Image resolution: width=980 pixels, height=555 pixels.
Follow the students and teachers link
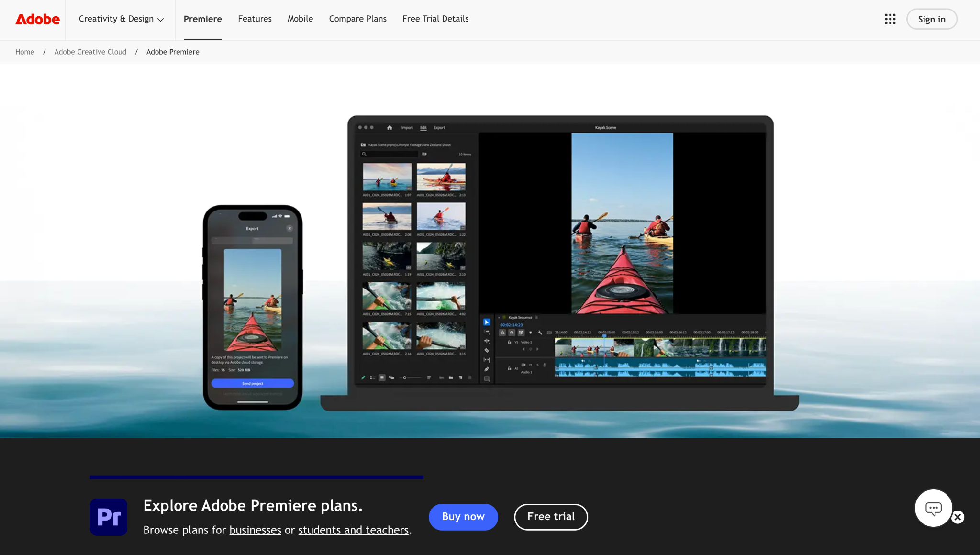(353, 530)
